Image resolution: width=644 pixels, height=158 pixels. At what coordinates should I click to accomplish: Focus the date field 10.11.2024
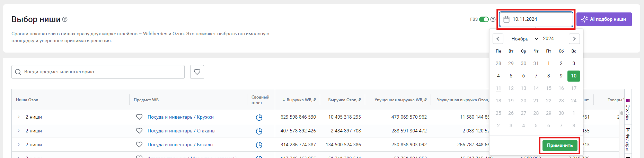tap(536, 19)
